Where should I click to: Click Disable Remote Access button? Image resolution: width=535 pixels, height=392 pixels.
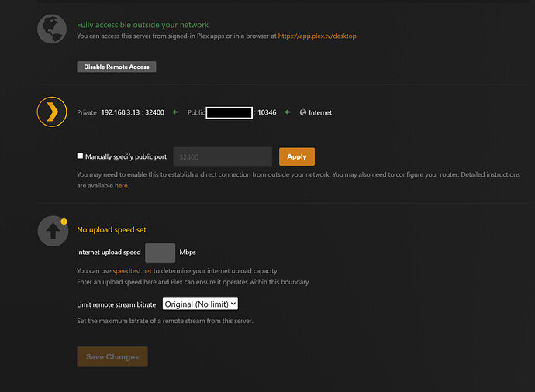(116, 67)
